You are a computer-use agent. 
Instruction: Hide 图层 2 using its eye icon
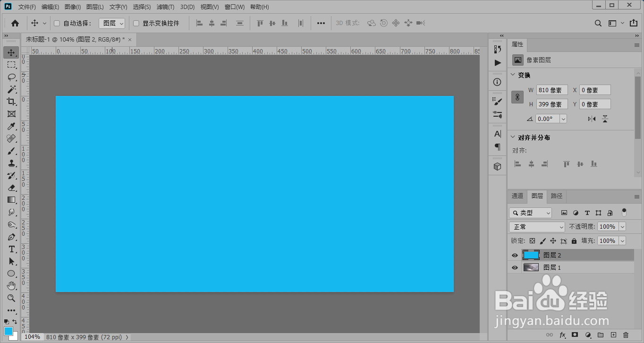(515, 255)
